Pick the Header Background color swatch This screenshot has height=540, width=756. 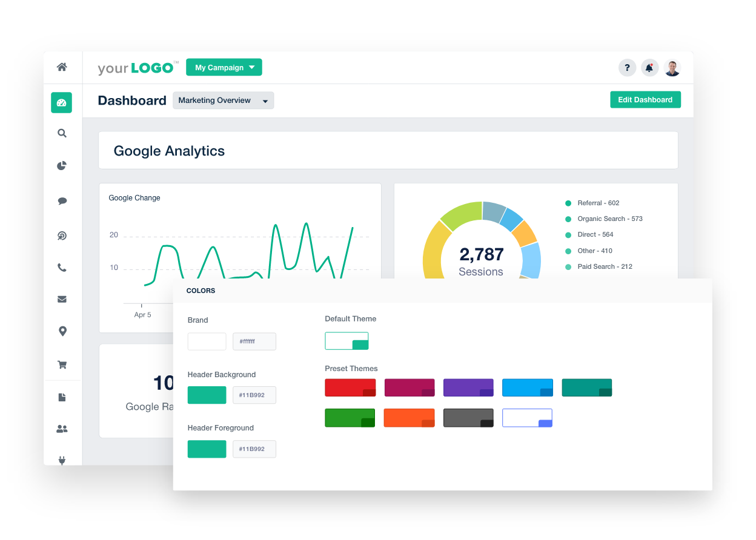(x=207, y=395)
